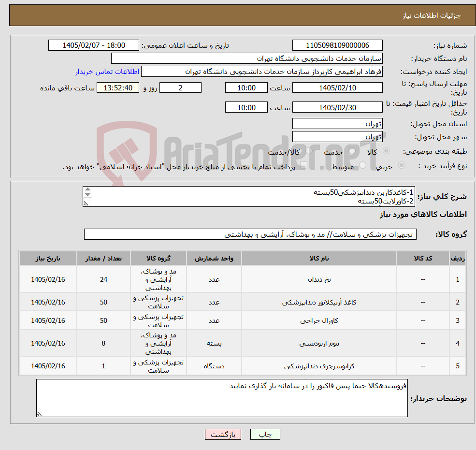Click the description scroll up arrow

[x=88, y=189]
